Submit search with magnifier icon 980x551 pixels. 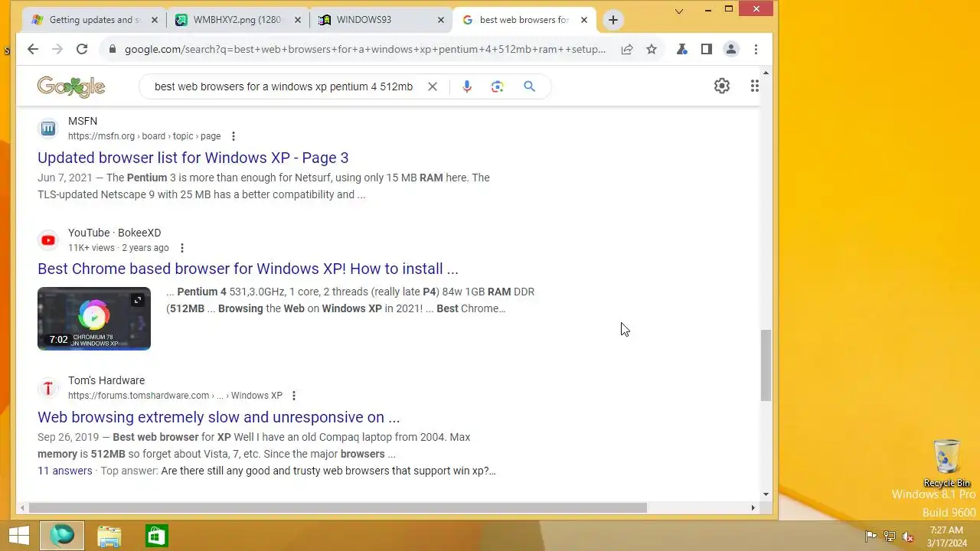click(x=529, y=86)
